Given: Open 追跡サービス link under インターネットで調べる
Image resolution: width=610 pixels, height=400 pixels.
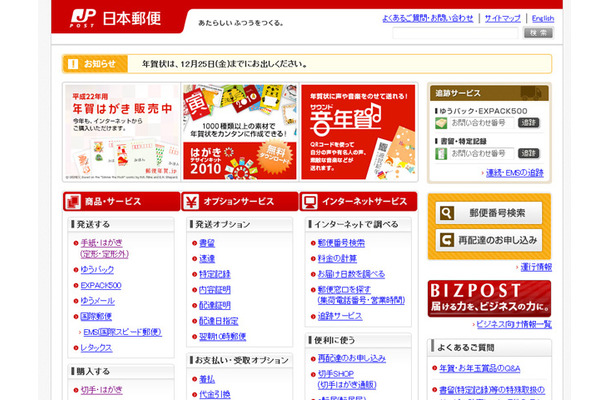Looking at the screenshot, I should coord(340,316).
